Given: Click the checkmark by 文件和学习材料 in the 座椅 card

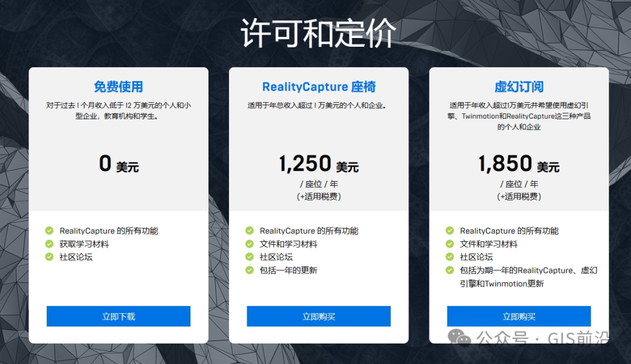Looking at the screenshot, I should [249, 244].
